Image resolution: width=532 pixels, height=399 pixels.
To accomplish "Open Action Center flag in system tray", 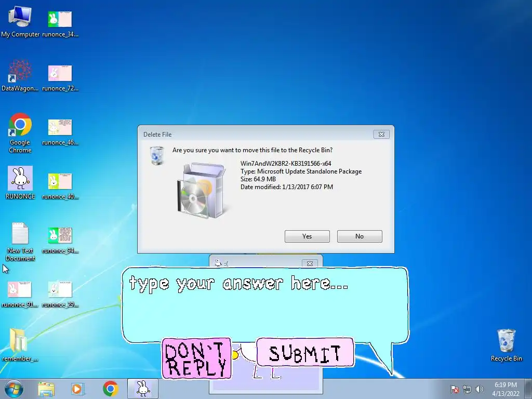I will [x=455, y=389].
